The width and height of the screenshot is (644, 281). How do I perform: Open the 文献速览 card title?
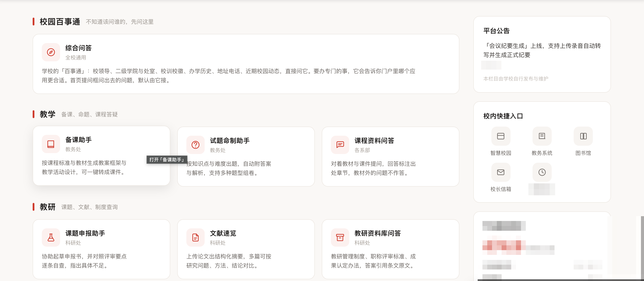[x=223, y=233]
